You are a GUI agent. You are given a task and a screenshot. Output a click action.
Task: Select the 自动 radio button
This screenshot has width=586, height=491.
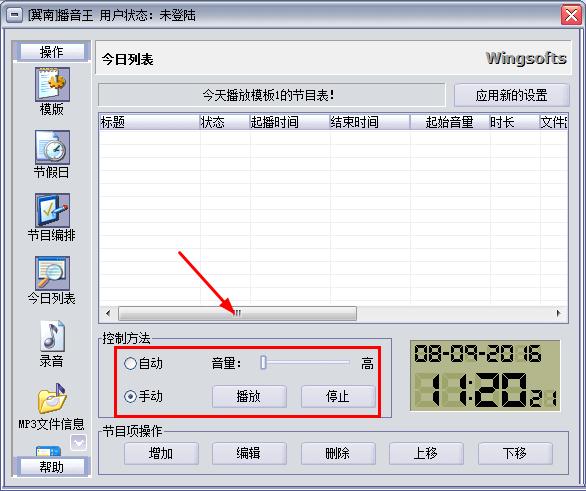click(x=130, y=363)
